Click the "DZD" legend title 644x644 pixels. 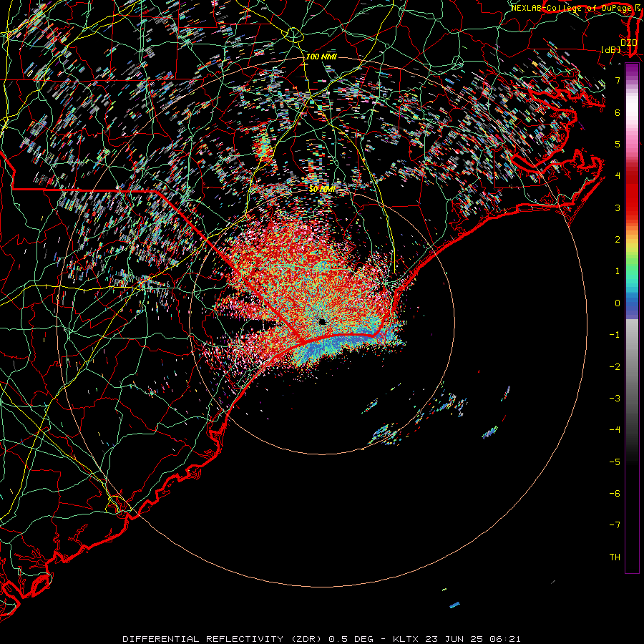629,43
